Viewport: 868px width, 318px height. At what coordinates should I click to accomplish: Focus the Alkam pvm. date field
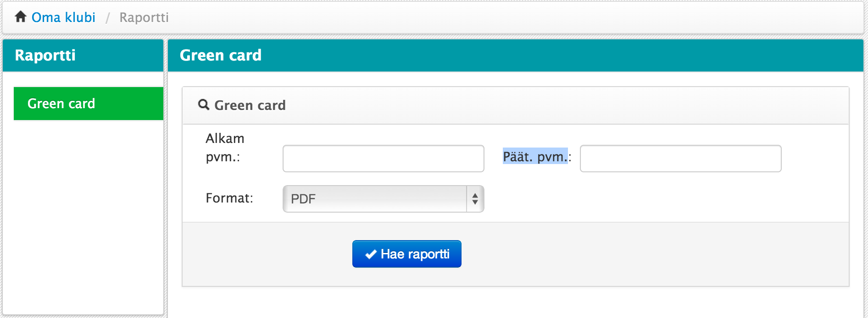pos(384,159)
